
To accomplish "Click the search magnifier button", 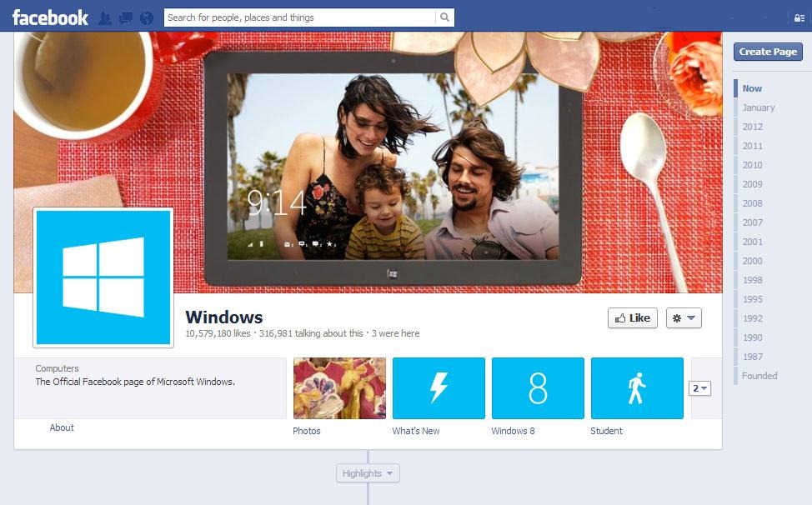I will pyautogui.click(x=445, y=17).
